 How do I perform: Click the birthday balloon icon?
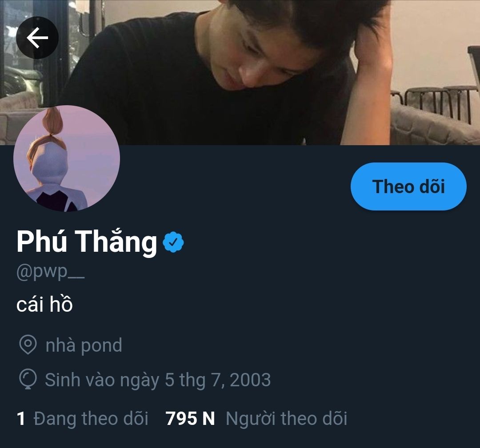point(28,380)
